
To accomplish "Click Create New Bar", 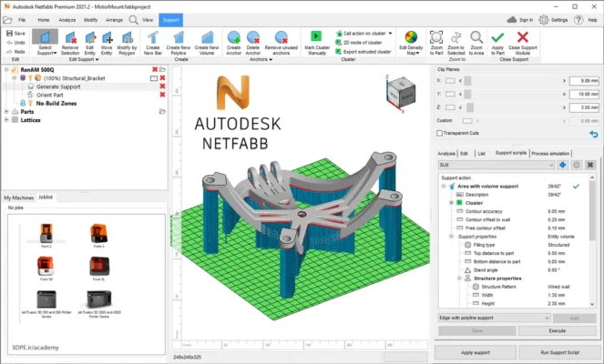I will click(153, 43).
